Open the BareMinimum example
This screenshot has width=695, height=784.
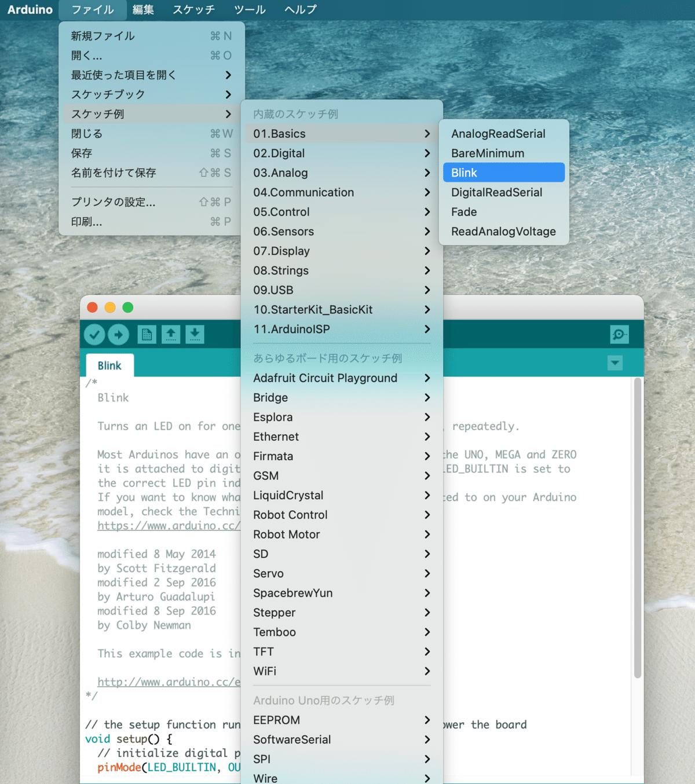point(504,153)
